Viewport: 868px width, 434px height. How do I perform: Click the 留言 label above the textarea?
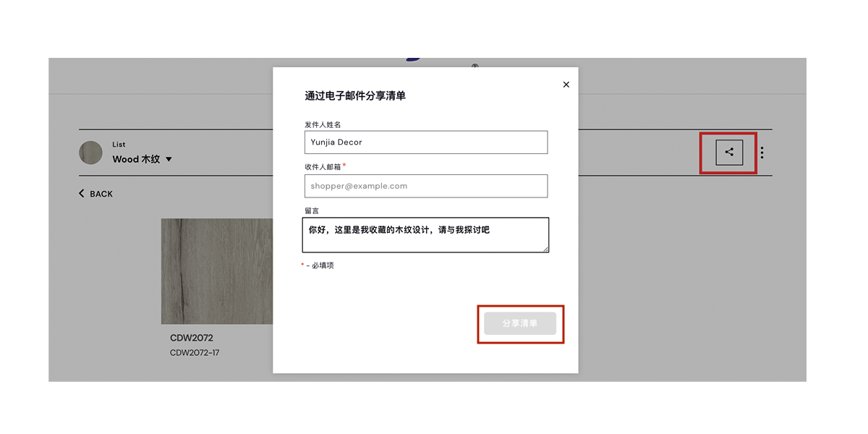click(x=312, y=210)
